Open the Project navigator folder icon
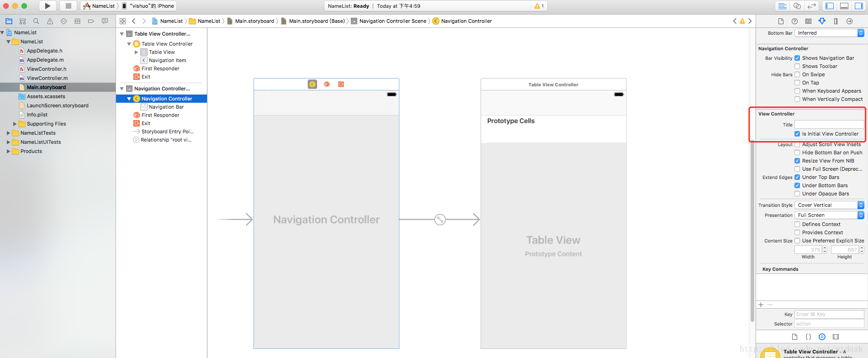Image resolution: width=868 pixels, height=358 pixels. (x=9, y=21)
